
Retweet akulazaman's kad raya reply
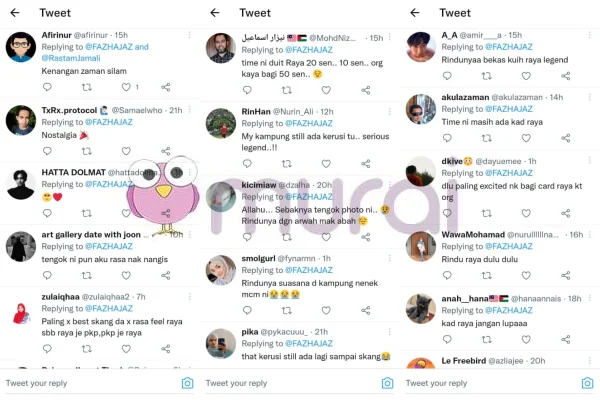(x=487, y=138)
